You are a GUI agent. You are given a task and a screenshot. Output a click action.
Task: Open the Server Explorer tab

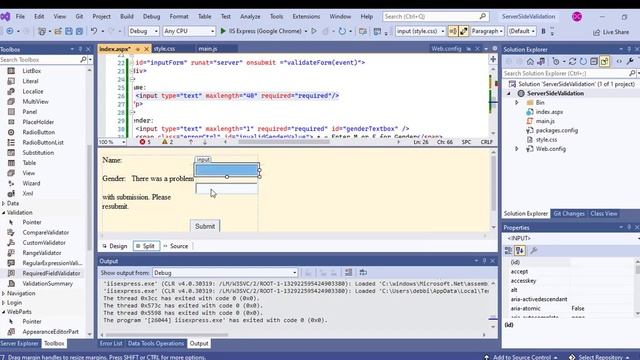click(x=20, y=344)
